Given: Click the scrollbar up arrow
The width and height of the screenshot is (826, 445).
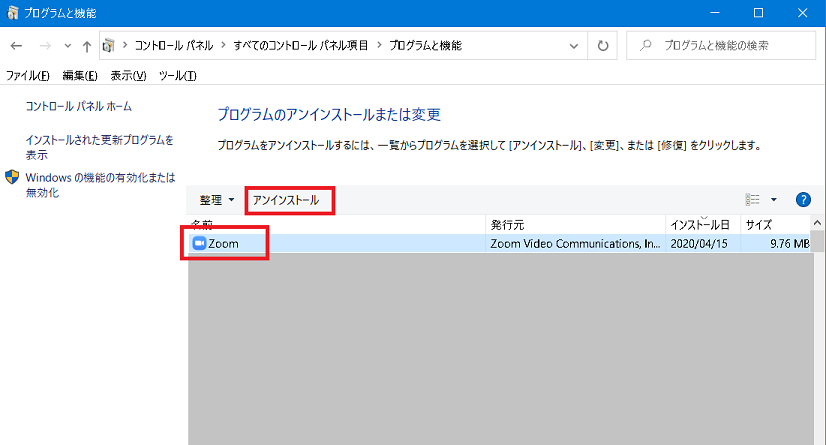Looking at the screenshot, I should [x=817, y=223].
